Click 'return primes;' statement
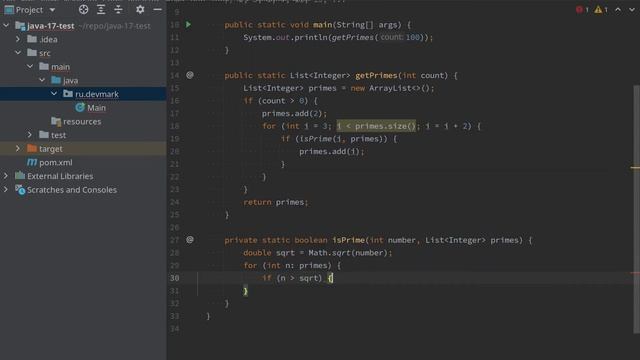640x360 pixels. tap(276, 202)
